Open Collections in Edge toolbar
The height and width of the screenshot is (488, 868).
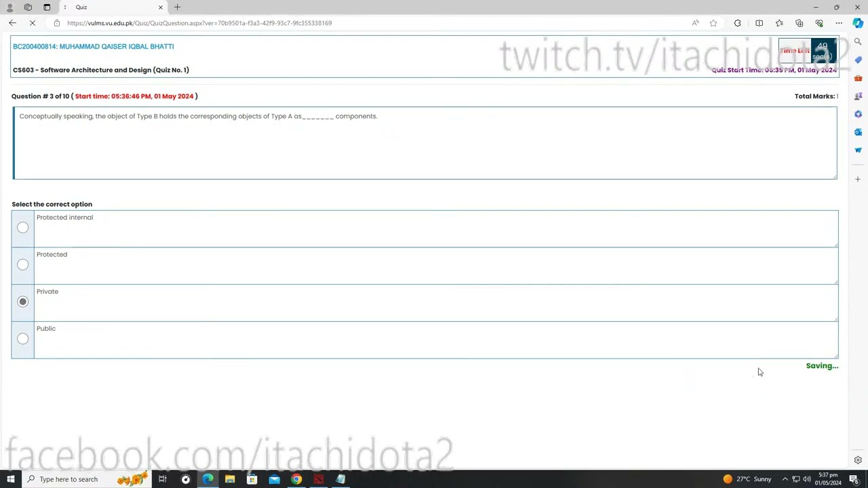pos(800,23)
